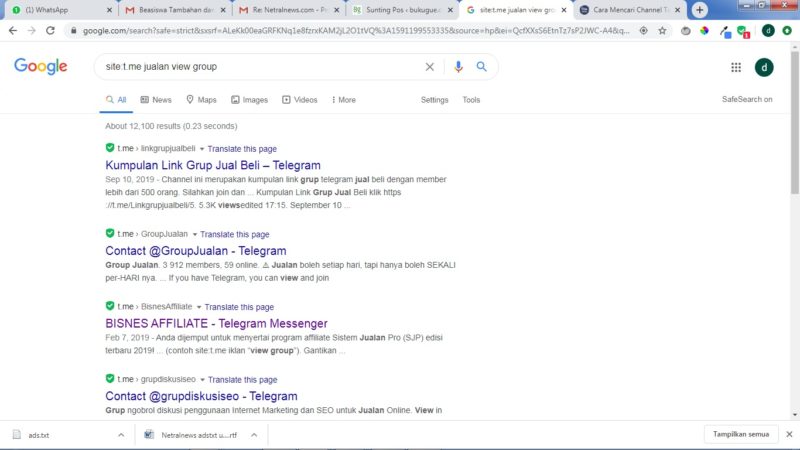Image resolution: width=800 pixels, height=450 pixels.
Task: Translate the grupdiskusiseo result page
Action: pyautogui.click(x=243, y=380)
